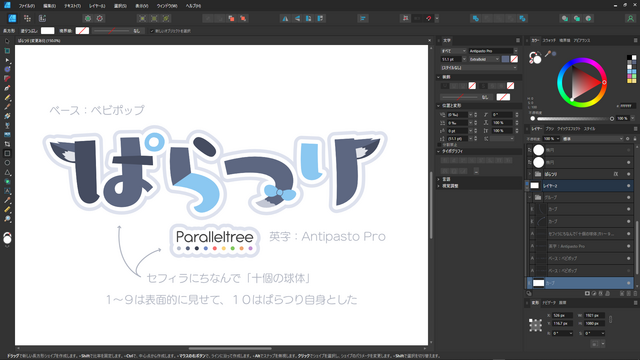This screenshot has height=360, width=640.
Task: Click the layer effects fx icon on ぱらつり group
Action: pyautogui.click(x=616, y=174)
